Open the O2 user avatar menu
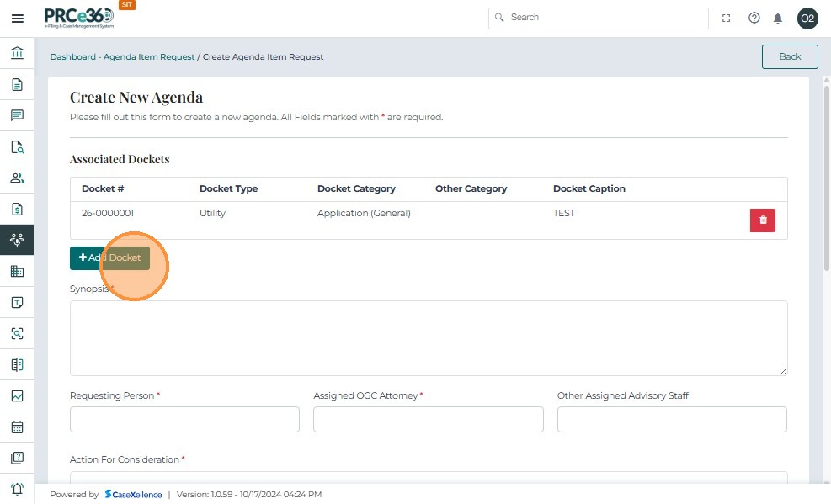 807,19
